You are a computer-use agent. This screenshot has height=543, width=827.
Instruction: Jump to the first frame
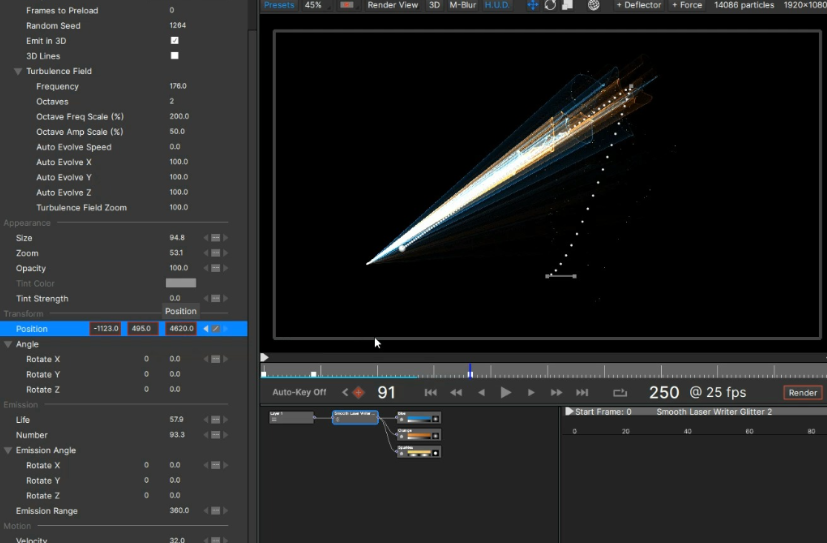point(431,393)
